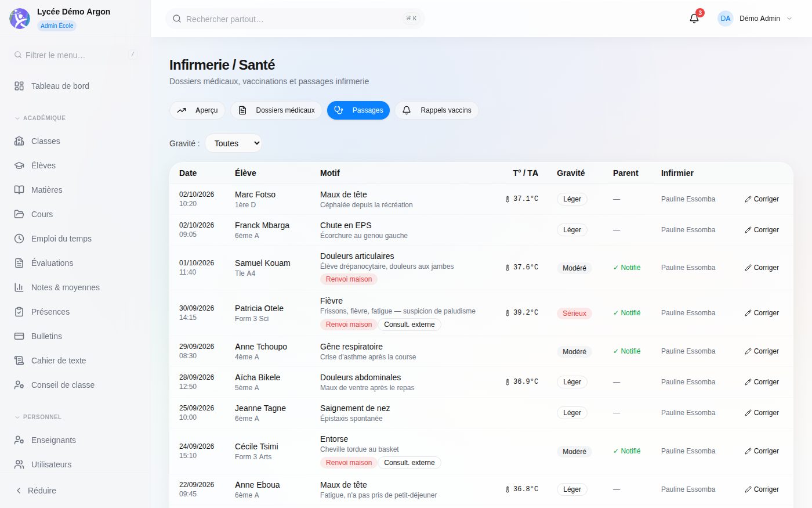The height and width of the screenshot is (508, 812).
Task: Click Corriger for Patricia Otele
Action: tap(762, 313)
